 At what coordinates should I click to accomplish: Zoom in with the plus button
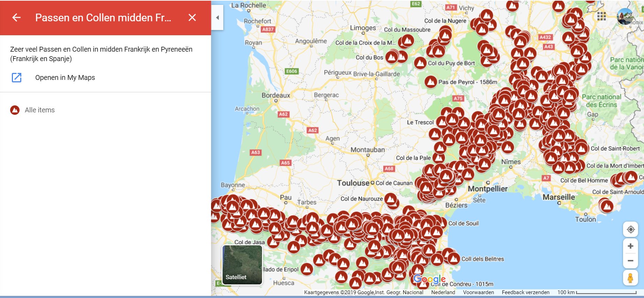tap(630, 246)
